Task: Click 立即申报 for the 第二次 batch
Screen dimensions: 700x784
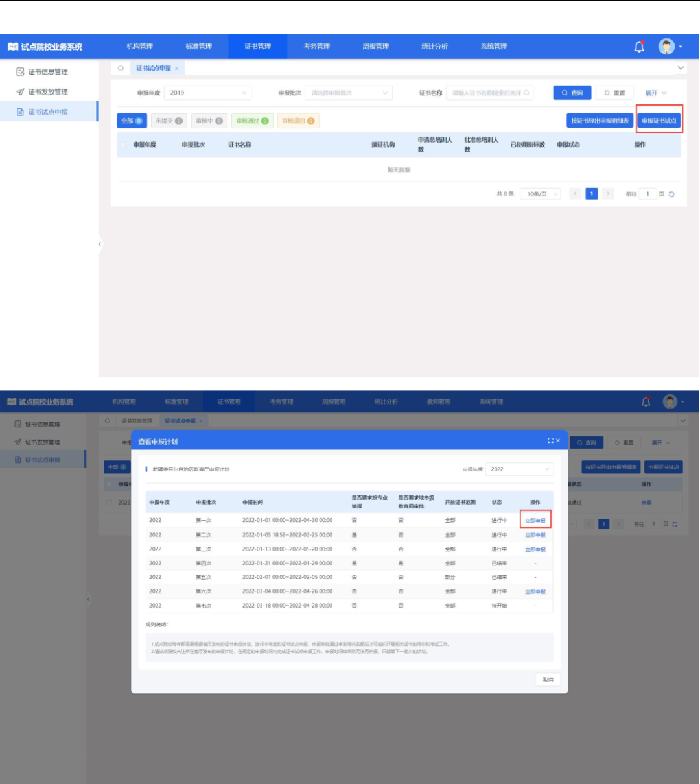Action: [535, 535]
